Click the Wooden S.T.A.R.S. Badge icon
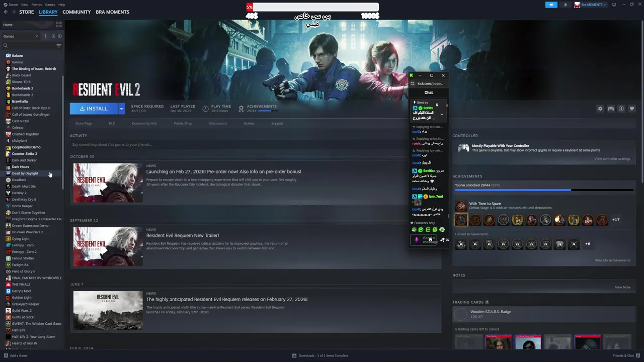Viewport: 644px width, 362px height. coord(460,315)
